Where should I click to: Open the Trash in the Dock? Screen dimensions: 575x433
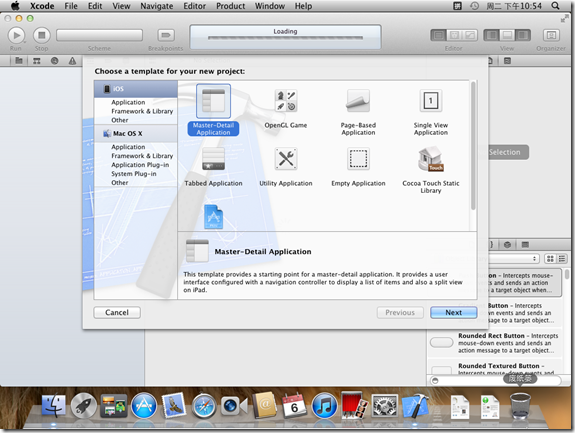[x=520, y=406]
